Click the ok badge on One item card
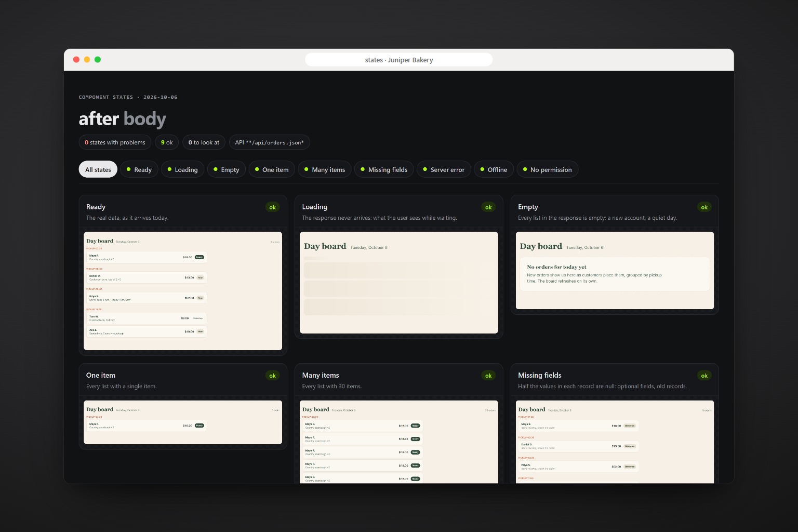 click(x=272, y=376)
